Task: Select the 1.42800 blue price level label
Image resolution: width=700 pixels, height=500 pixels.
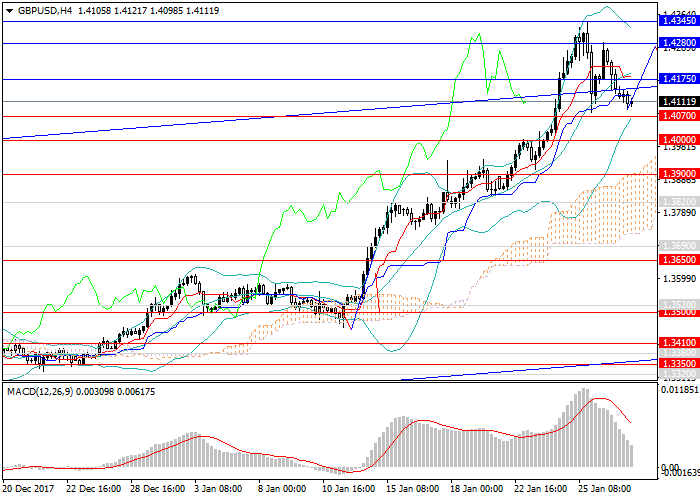Action: 677,43
